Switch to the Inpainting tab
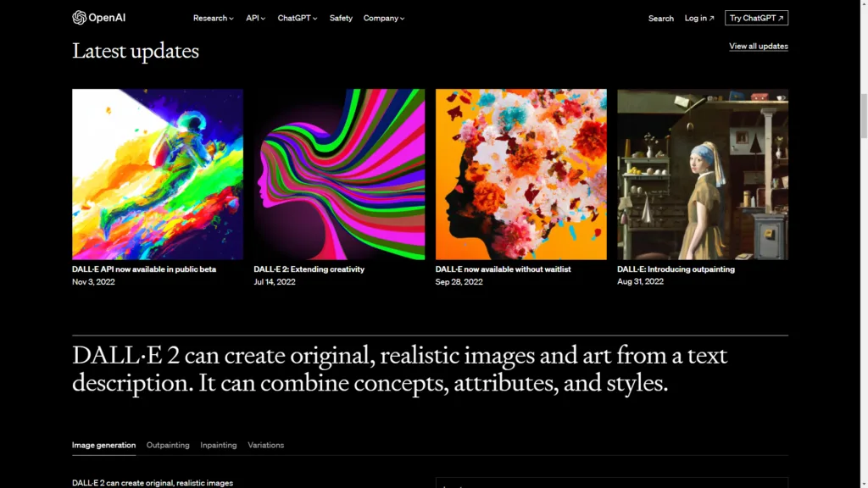The height and width of the screenshot is (488, 868). [x=218, y=446]
